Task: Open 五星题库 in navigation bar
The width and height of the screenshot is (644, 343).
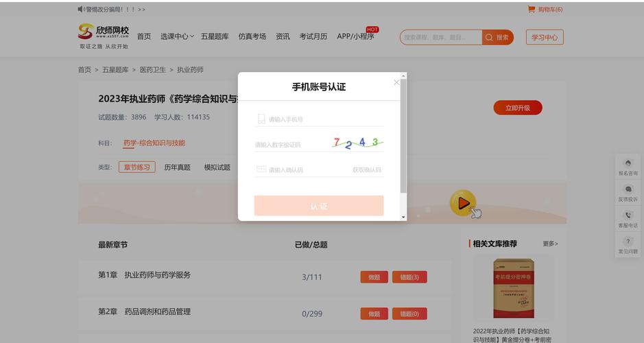Action: coord(215,36)
